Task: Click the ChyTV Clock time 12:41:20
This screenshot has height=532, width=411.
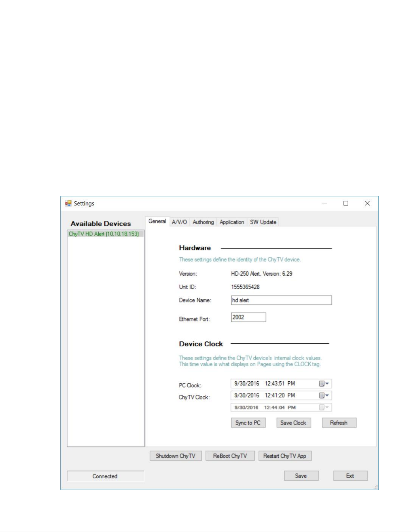Action: pos(275,395)
